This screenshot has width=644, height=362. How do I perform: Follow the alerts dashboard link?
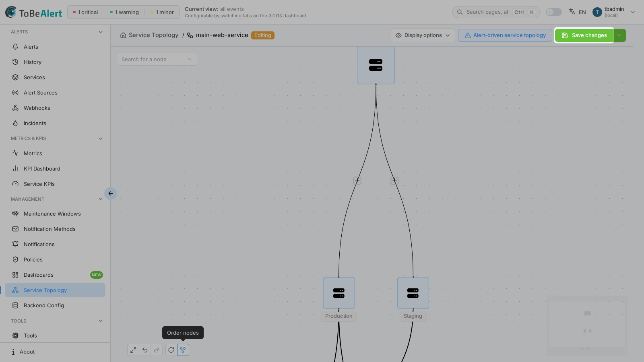[x=275, y=16]
